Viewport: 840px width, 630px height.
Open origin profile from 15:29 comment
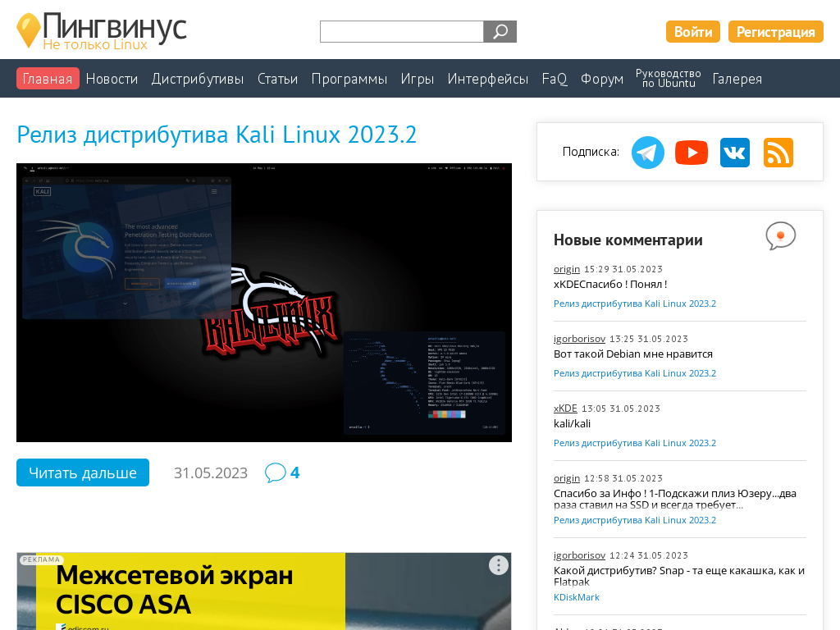click(x=567, y=269)
